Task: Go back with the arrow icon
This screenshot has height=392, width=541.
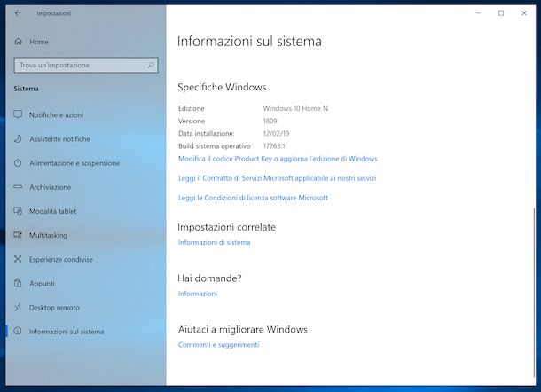Action: [x=18, y=13]
